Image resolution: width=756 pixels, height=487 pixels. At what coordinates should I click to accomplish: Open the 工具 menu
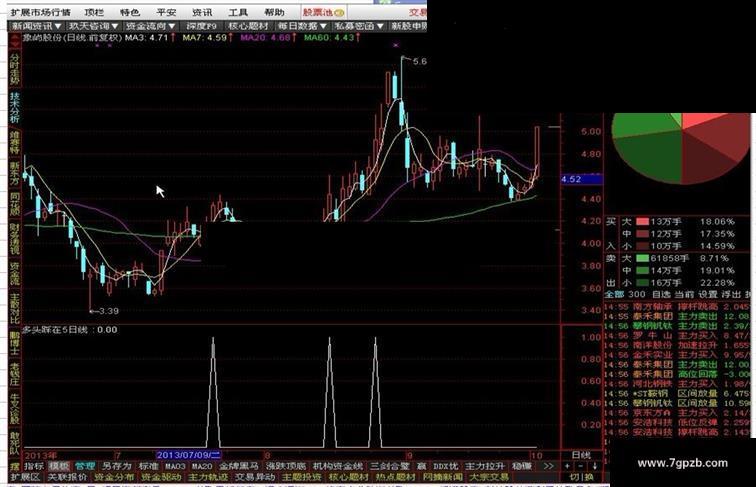[238, 12]
